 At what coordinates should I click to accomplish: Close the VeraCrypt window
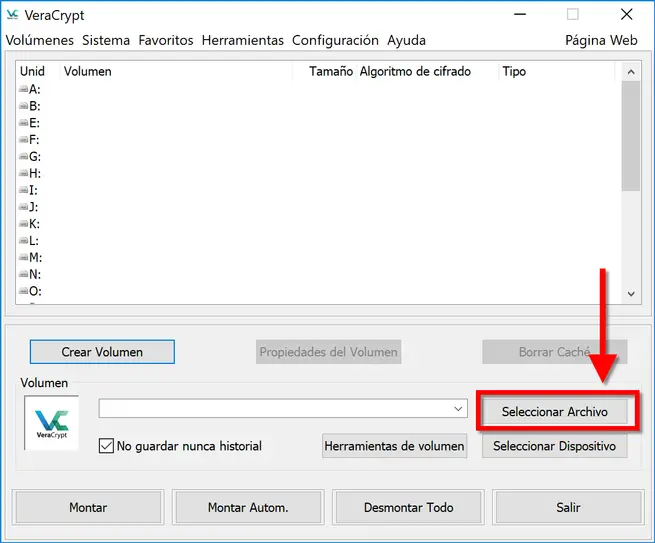[627, 15]
